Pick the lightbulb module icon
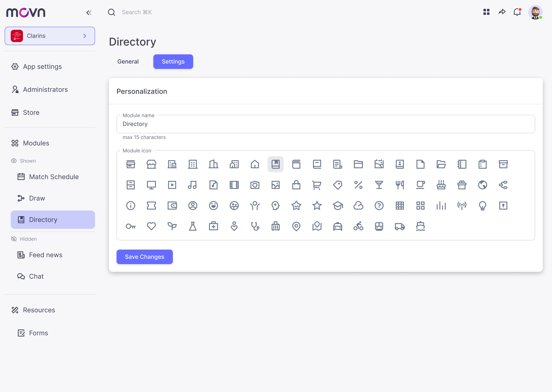This screenshot has height=392, width=552. 482,206
